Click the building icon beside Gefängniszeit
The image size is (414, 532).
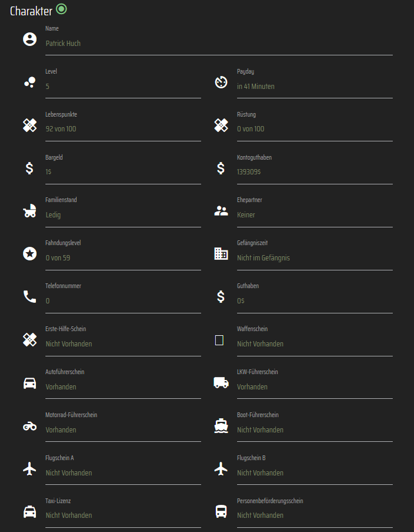(221, 253)
